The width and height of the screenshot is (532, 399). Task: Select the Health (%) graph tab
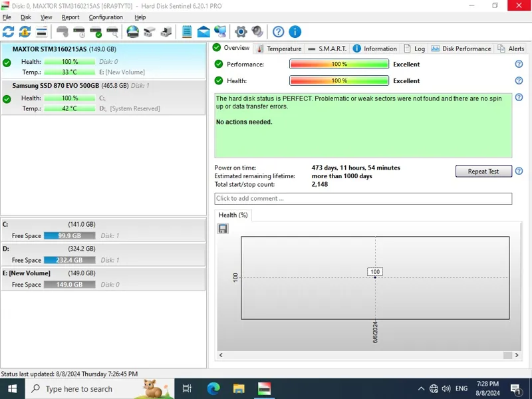pyautogui.click(x=233, y=215)
